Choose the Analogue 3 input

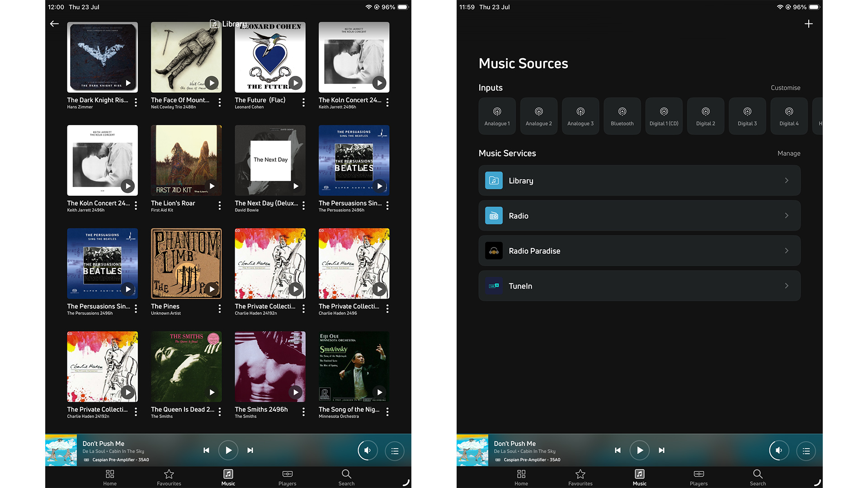(x=580, y=116)
